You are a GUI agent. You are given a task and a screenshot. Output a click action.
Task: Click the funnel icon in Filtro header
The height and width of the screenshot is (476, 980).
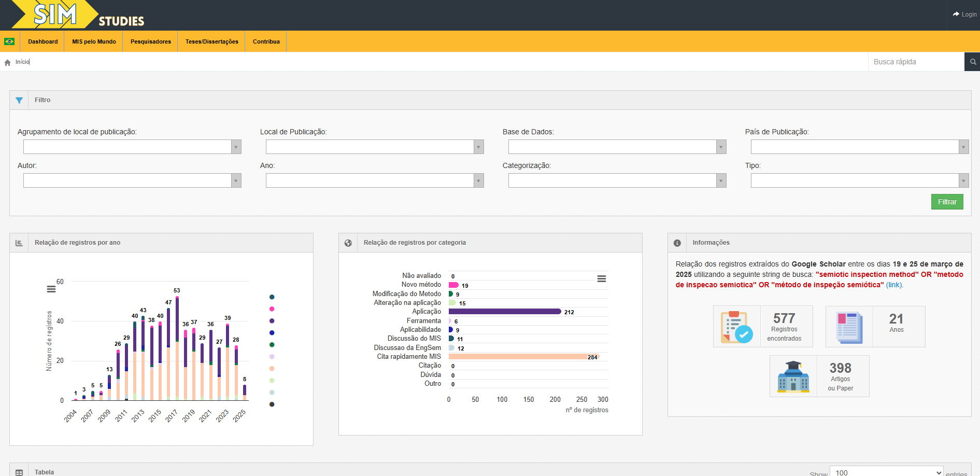[x=19, y=100]
